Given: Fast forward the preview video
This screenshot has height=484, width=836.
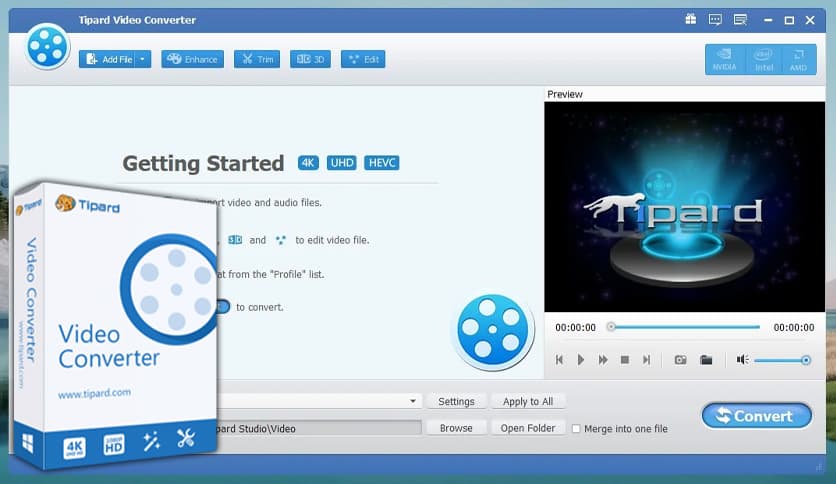Looking at the screenshot, I should (603, 360).
